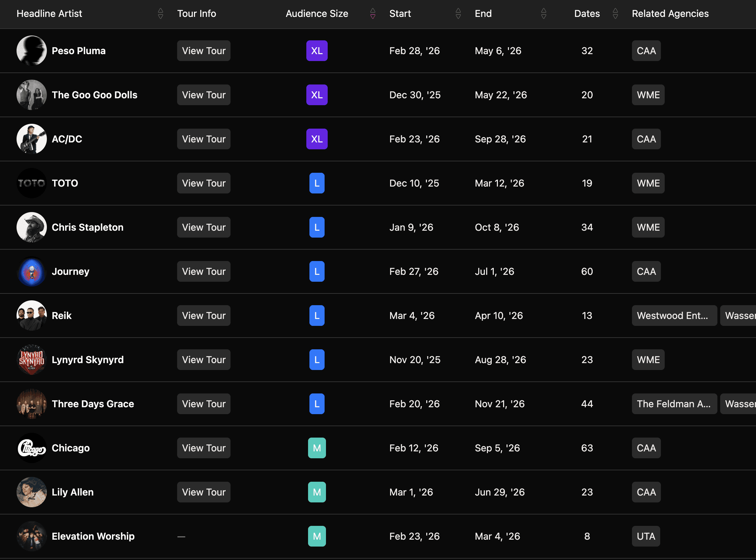This screenshot has height=560, width=756.
Task: Click The Feldman A... agency tag
Action: tap(674, 404)
